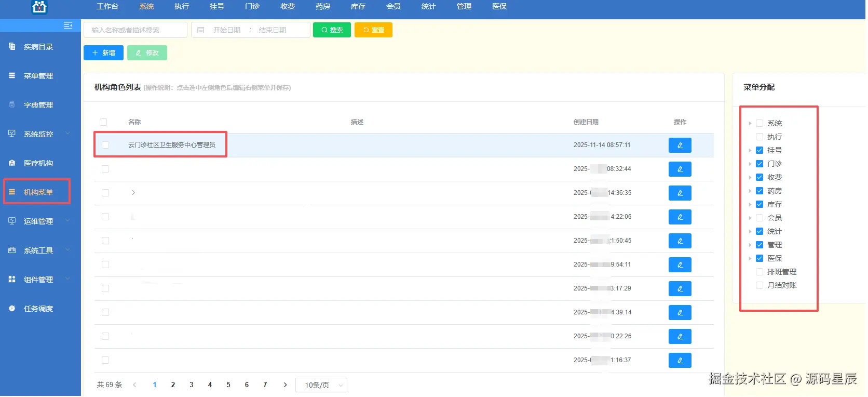Expand the 药房 tree node
The image size is (868, 397).
pos(750,191)
